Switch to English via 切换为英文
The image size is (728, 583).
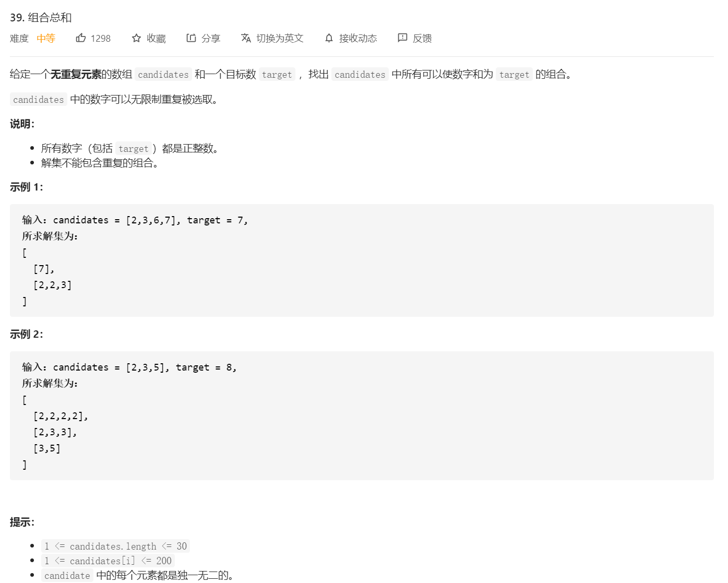280,39
